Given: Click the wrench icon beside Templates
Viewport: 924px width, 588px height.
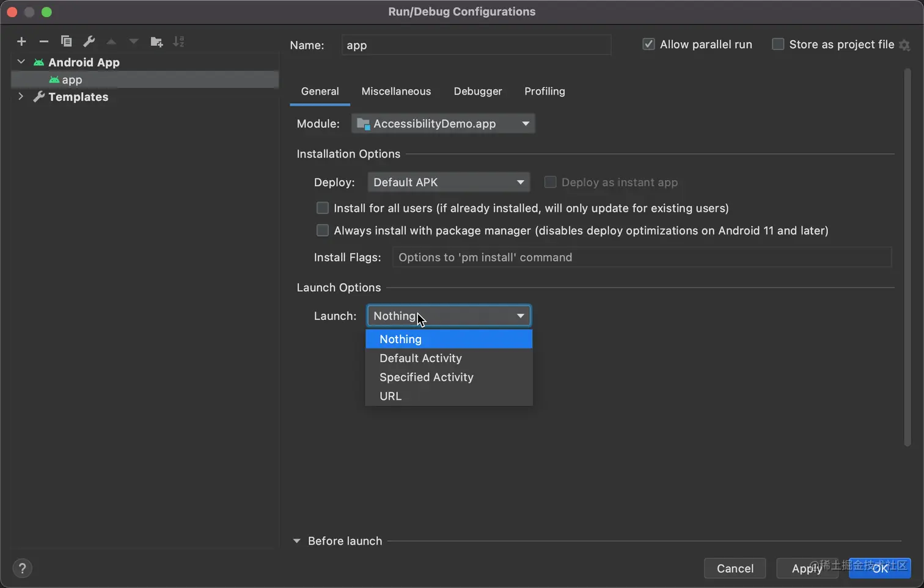Looking at the screenshot, I should [x=38, y=96].
